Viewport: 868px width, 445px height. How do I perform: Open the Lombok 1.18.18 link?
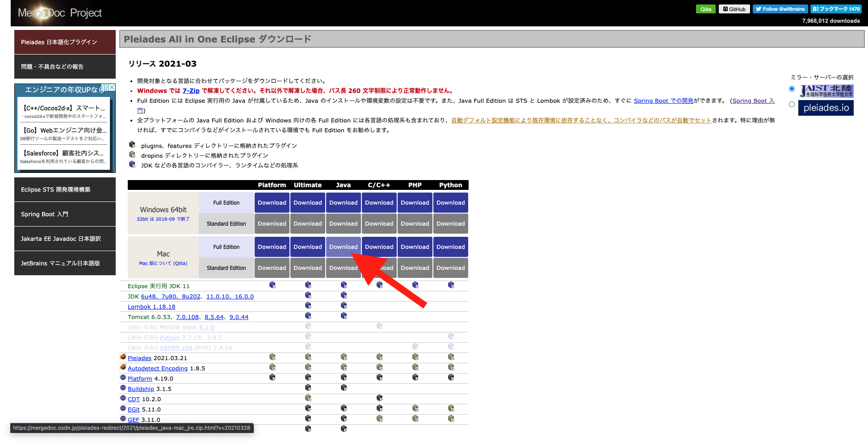click(151, 306)
